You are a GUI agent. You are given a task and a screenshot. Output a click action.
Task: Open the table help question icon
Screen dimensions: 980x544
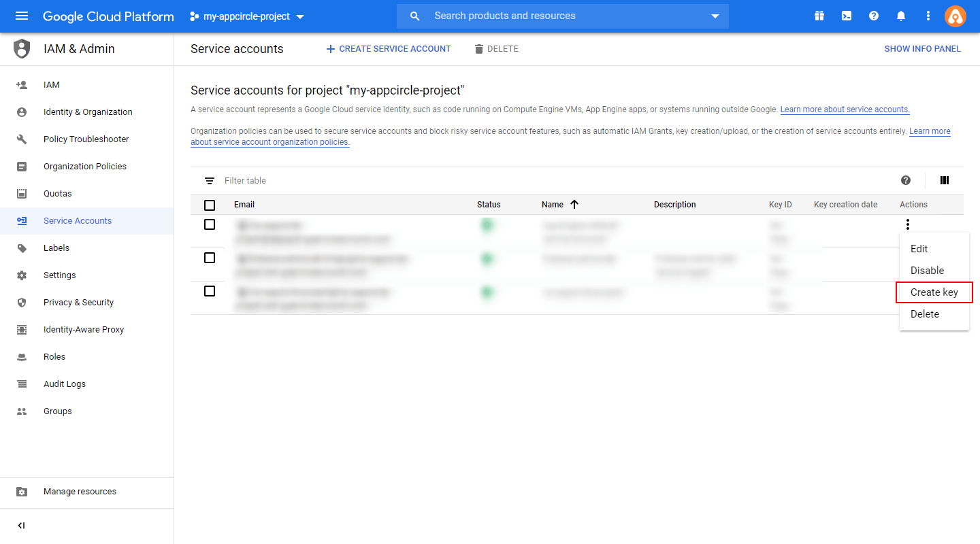click(x=906, y=180)
